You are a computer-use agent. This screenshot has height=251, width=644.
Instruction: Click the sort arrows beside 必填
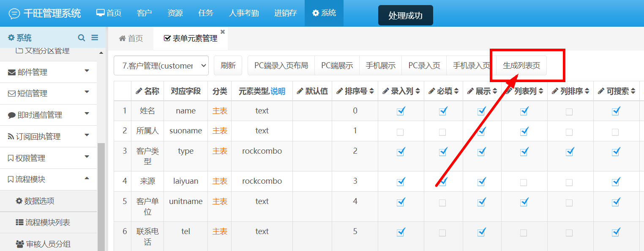456,91
